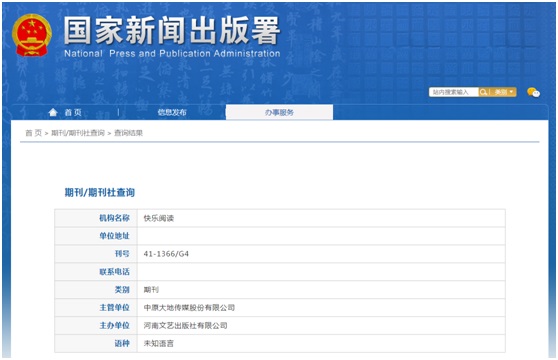The image size is (558, 360).
Task: Open the WeChat icon near search
Action: coord(533,92)
